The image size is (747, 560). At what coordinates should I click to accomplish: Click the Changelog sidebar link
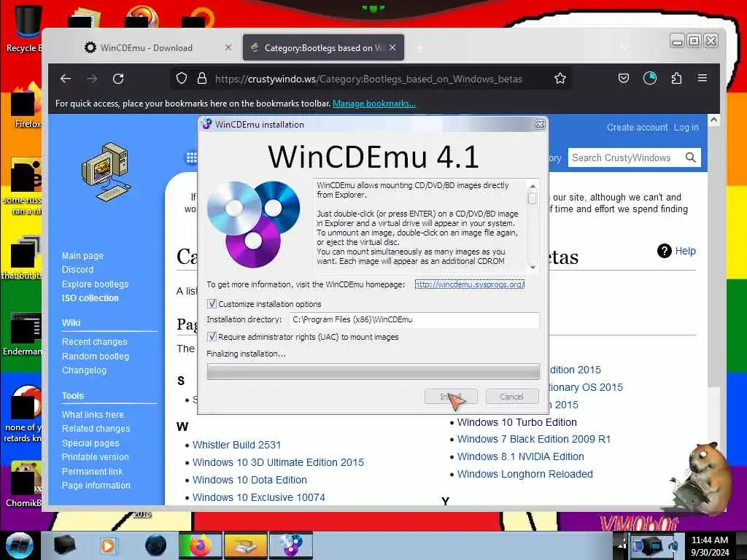(85, 370)
